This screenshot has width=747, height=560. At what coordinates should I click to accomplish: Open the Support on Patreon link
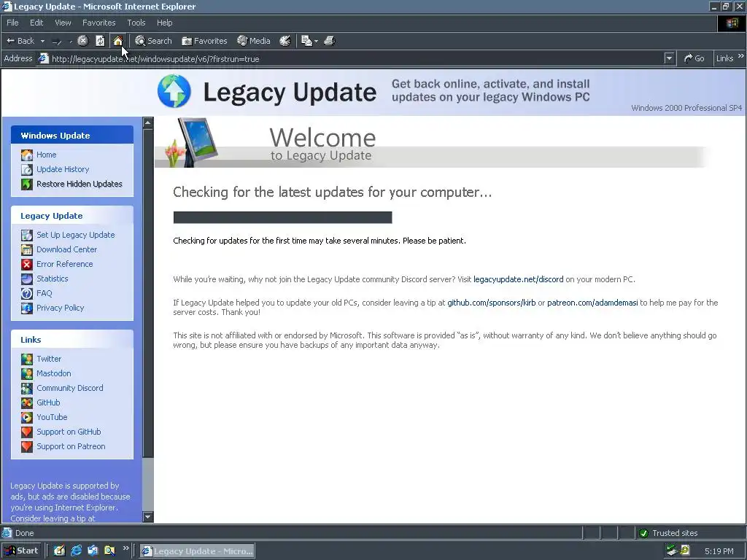pos(71,447)
